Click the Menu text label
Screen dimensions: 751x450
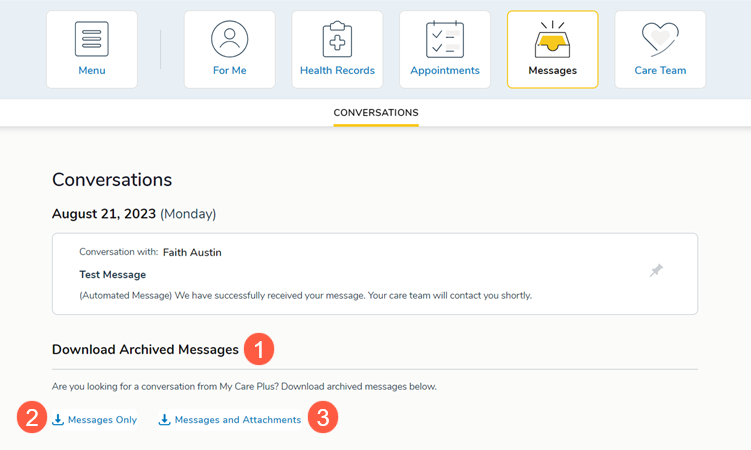(92, 71)
